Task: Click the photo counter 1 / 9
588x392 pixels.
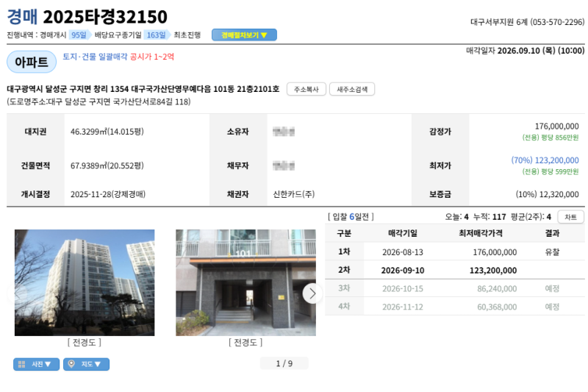Action: 284,363
